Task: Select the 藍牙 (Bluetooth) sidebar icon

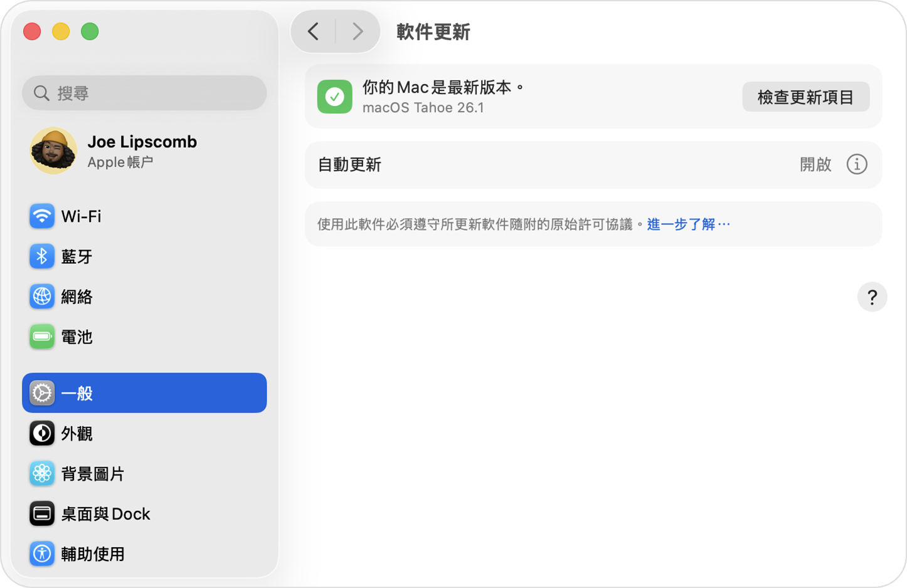Action: point(81,256)
